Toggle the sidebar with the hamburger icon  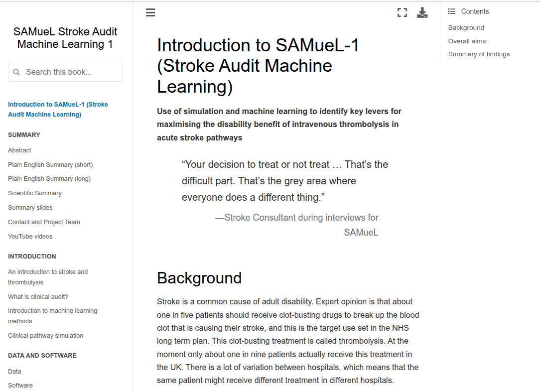[x=150, y=12]
